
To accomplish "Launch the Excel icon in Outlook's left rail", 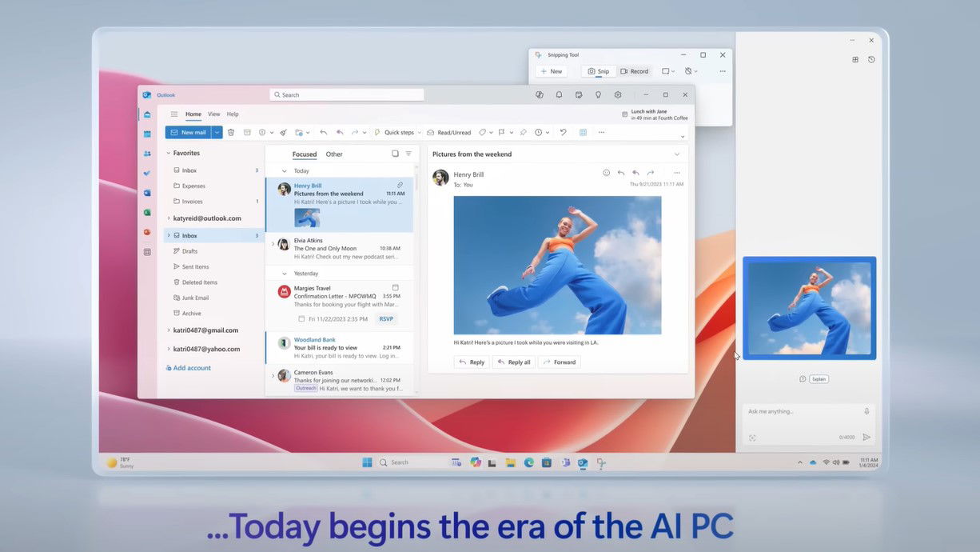I will [147, 212].
